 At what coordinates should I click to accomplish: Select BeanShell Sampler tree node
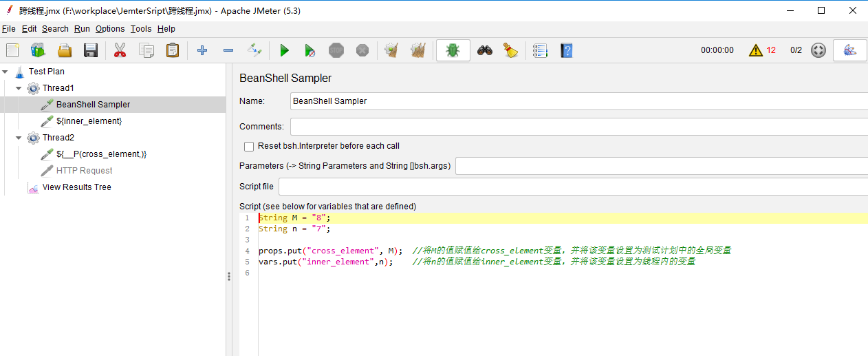click(x=93, y=104)
